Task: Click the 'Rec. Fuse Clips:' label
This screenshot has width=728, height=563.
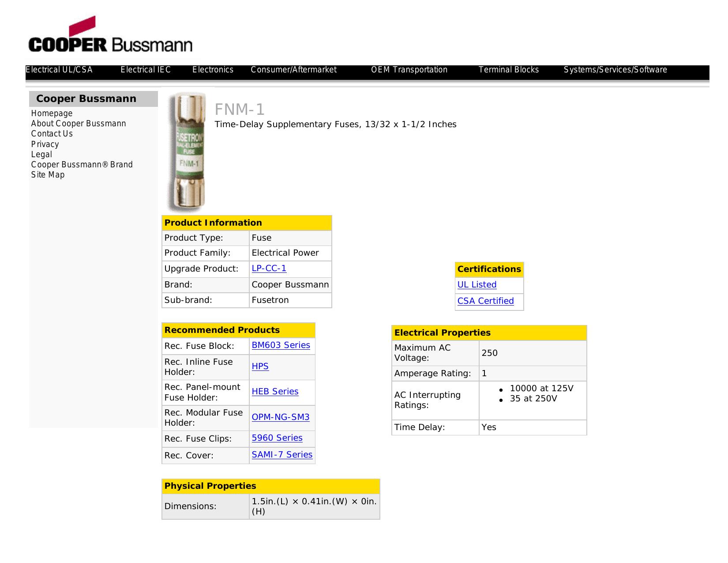Action: click(x=198, y=439)
